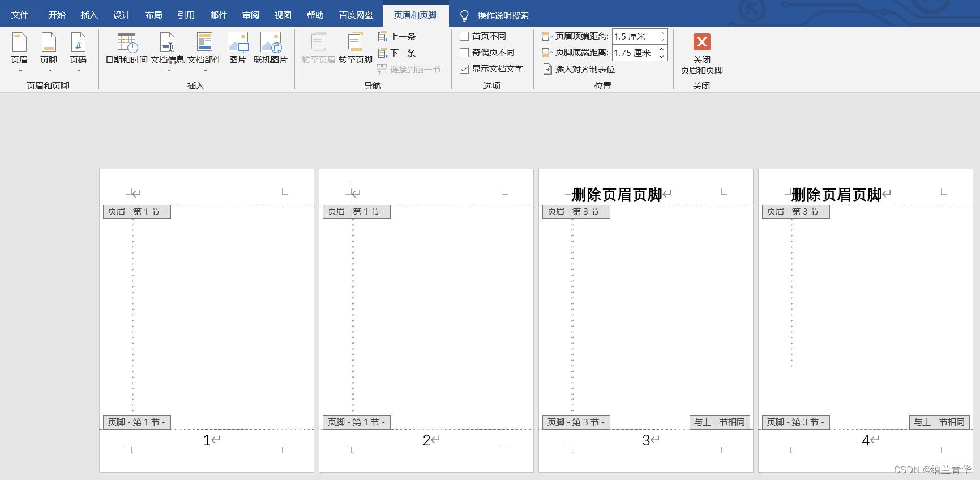The height and width of the screenshot is (480, 980).
Task: Click page number 3 in footer
Action: pyautogui.click(x=646, y=440)
